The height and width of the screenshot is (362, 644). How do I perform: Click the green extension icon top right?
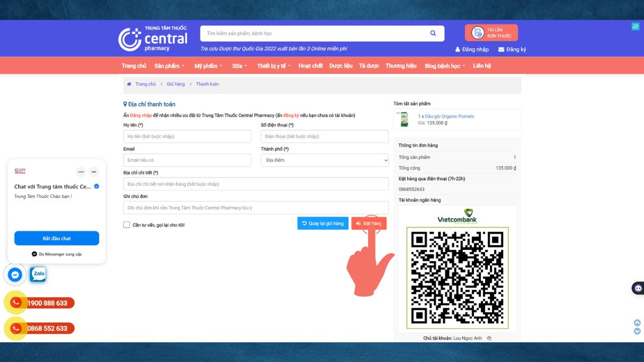pos(635,26)
